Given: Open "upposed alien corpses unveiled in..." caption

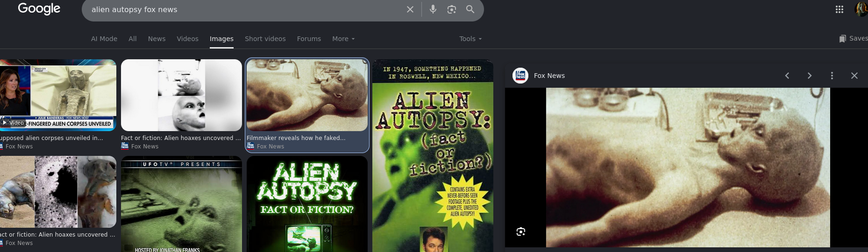Looking at the screenshot, I should pos(51,138).
